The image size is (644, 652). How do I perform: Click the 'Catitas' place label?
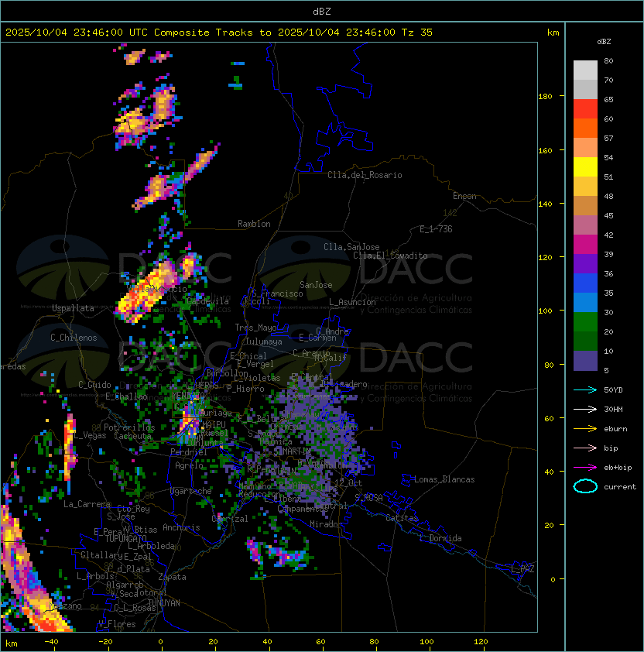[402, 518]
